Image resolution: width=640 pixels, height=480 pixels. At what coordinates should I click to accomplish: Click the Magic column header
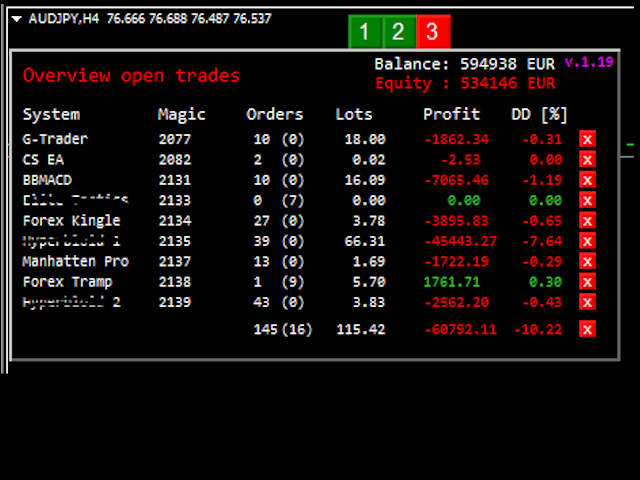point(182,115)
